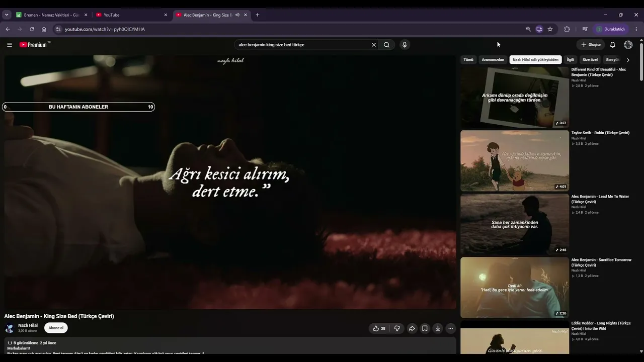644x362 pixels.
Task: Save the video with bookmark icon
Action: point(425,328)
